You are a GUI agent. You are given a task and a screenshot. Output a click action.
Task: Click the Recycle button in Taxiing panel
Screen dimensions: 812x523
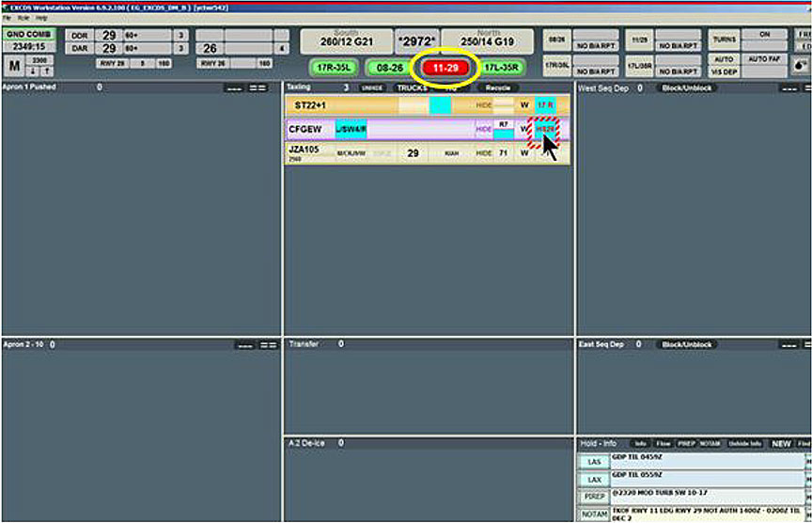tap(496, 87)
